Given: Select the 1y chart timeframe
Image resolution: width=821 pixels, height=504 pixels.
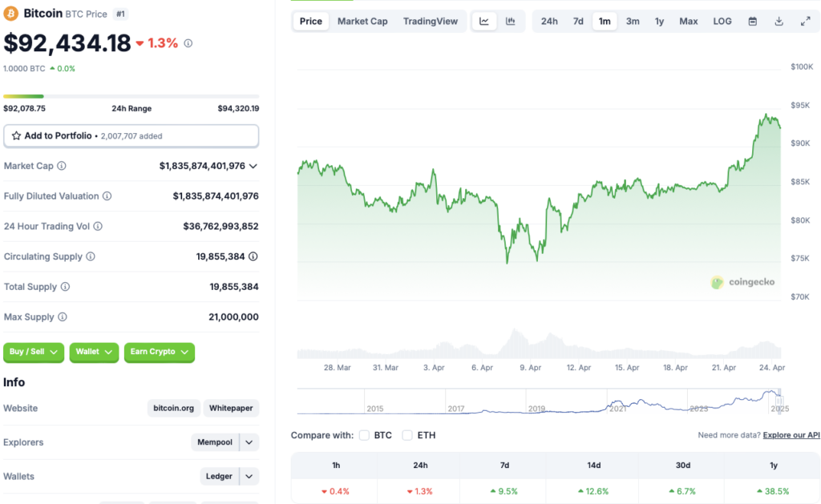Looking at the screenshot, I should click(659, 21).
